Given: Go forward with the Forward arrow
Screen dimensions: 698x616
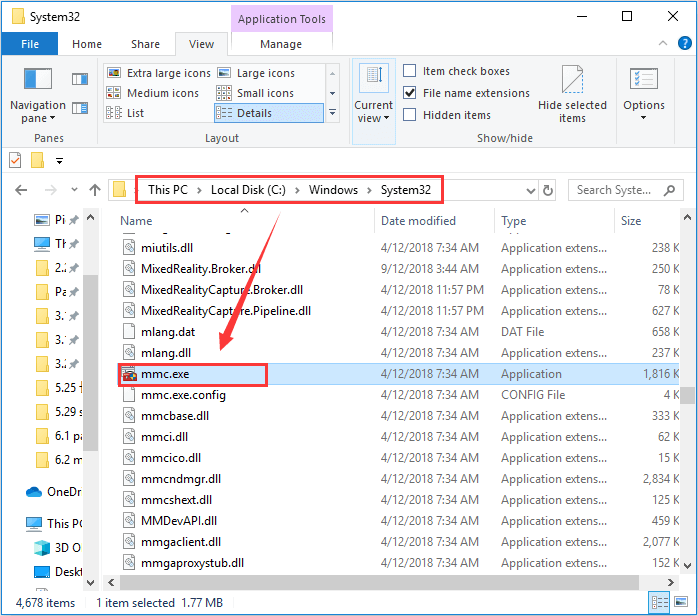Looking at the screenshot, I should [x=51, y=190].
